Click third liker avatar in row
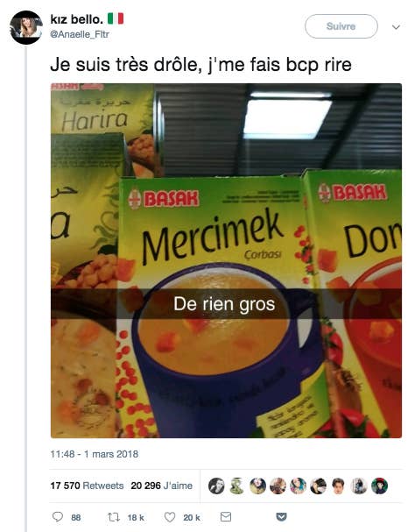 pyautogui.click(x=257, y=486)
